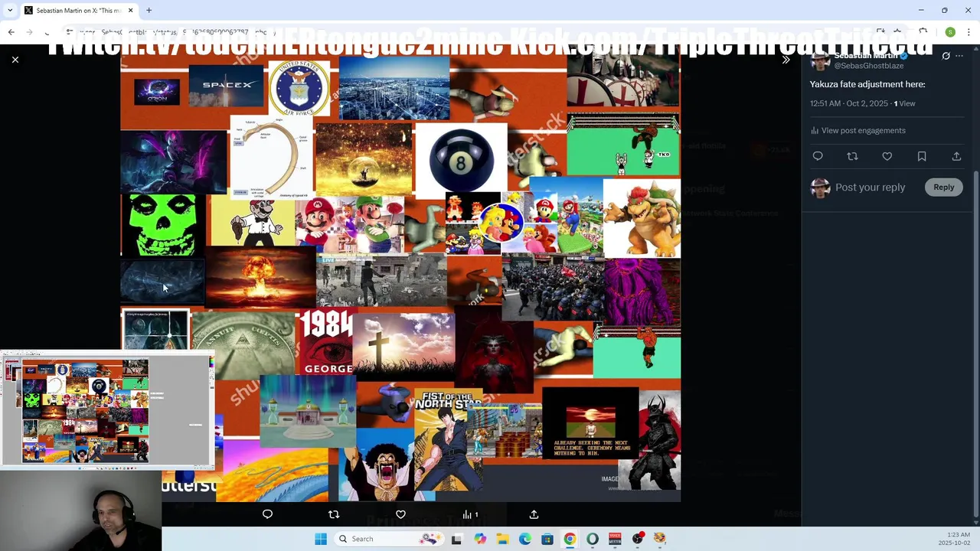980x551 pixels.
Task: Click the share icon below the image
Action: click(534, 514)
